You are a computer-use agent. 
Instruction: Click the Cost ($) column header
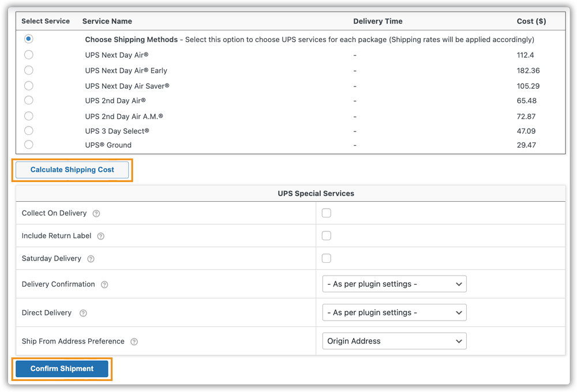point(531,21)
